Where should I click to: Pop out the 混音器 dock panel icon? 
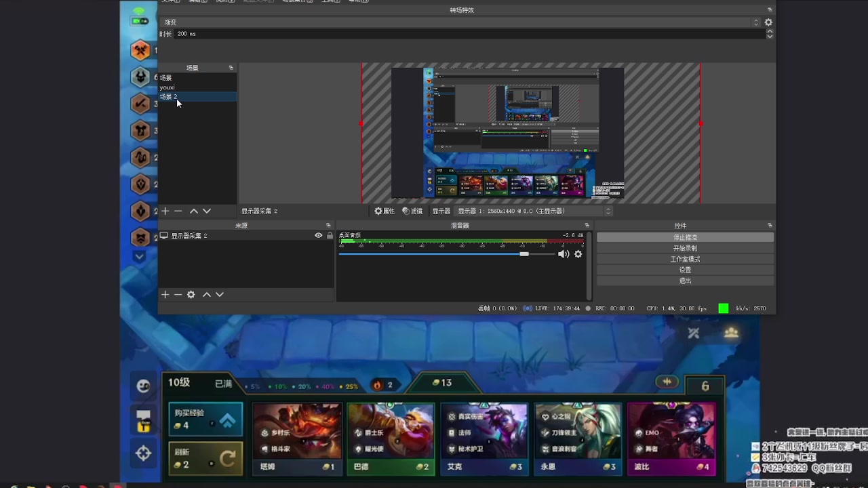[587, 226]
